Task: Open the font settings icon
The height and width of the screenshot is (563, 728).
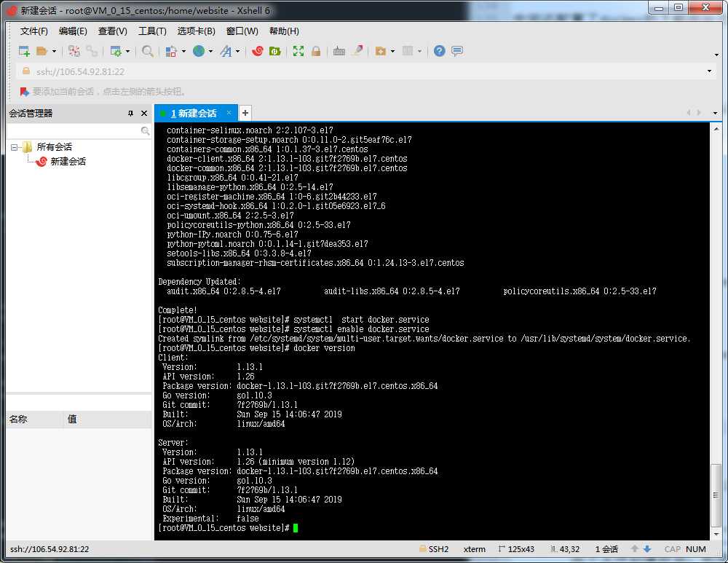Action: point(226,51)
